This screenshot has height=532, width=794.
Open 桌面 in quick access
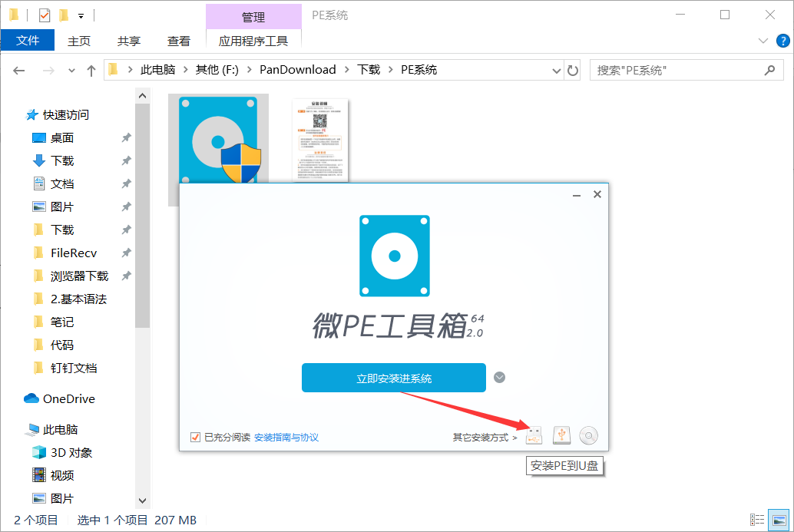click(x=53, y=137)
